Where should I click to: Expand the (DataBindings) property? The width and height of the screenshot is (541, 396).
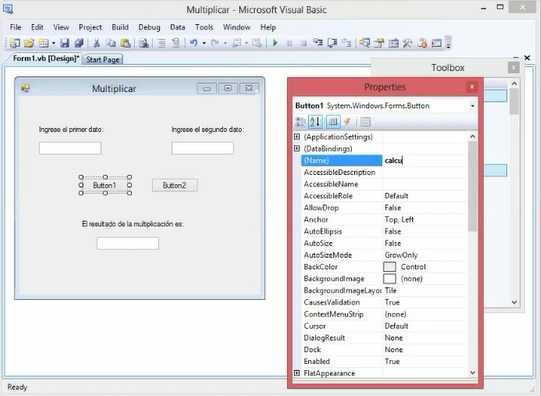[x=297, y=148]
